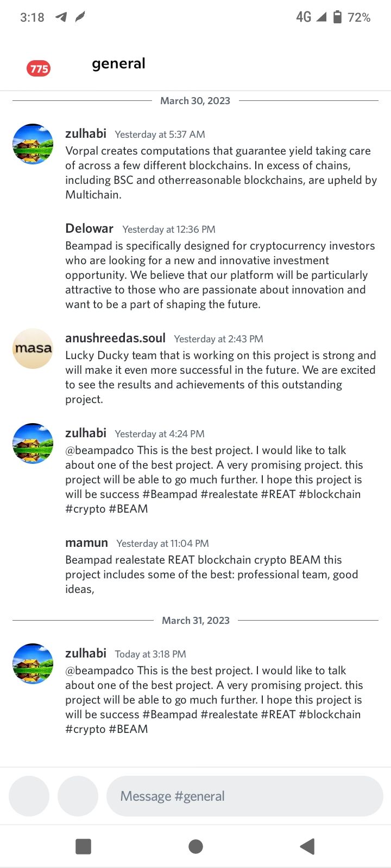Tap the Android back triangle button

click(307, 846)
